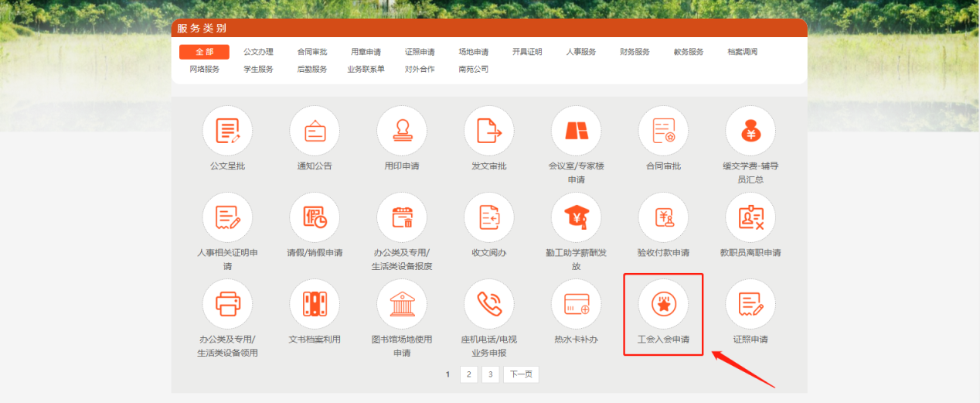Click the 请假/销假申请 icon
This screenshot has height=403, width=980.
click(x=315, y=217)
